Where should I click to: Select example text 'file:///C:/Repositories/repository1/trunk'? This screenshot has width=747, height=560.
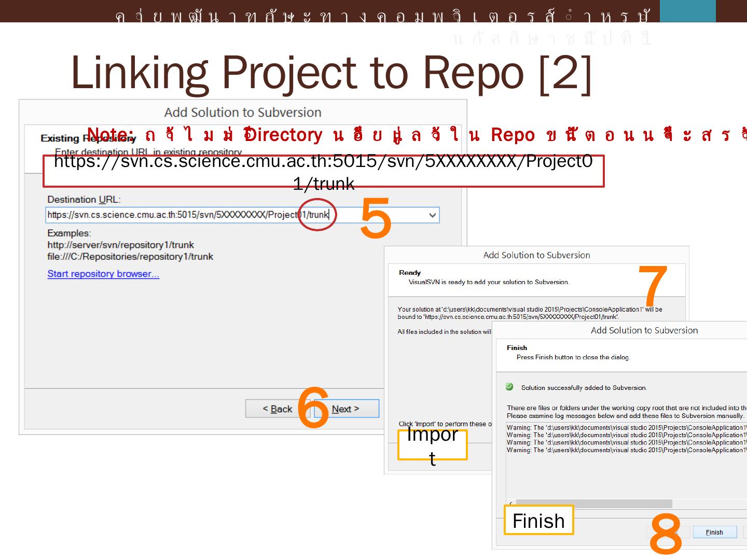point(130,257)
